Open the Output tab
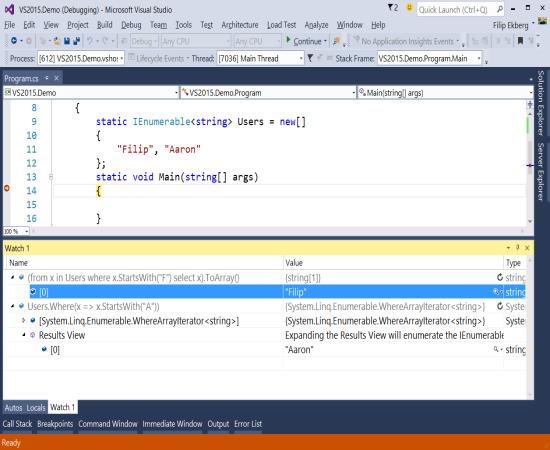 point(218,424)
